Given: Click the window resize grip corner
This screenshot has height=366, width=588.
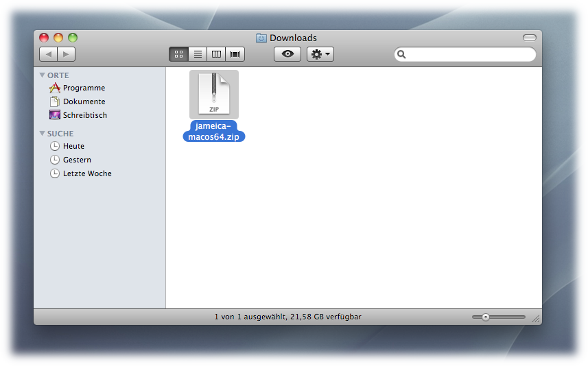Looking at the screenshot, I should pos(537,319).
